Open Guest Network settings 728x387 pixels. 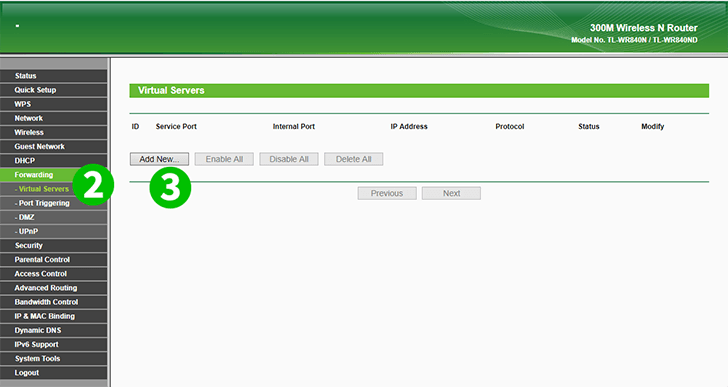tap(54, 147)
